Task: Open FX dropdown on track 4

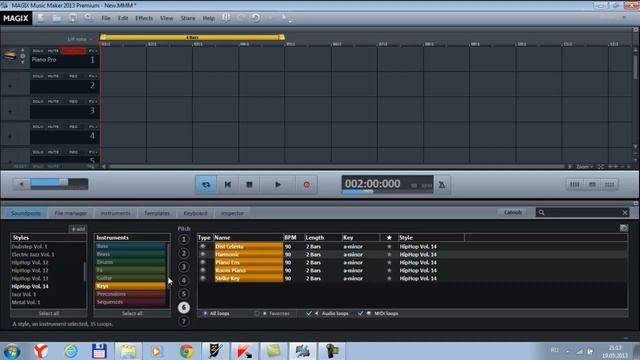Action: click(x=93, y=127)
